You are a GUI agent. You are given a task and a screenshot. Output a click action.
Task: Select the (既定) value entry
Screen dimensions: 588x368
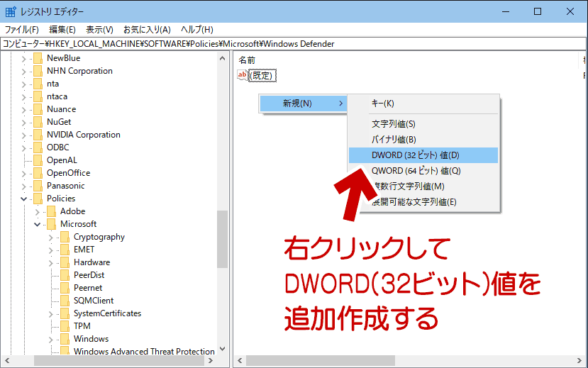[x=263, y=76]
